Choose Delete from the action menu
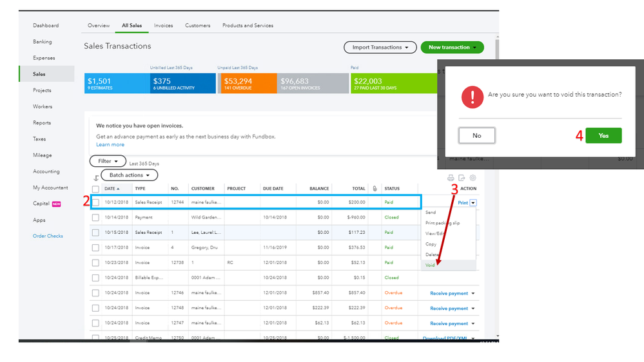 432,255
